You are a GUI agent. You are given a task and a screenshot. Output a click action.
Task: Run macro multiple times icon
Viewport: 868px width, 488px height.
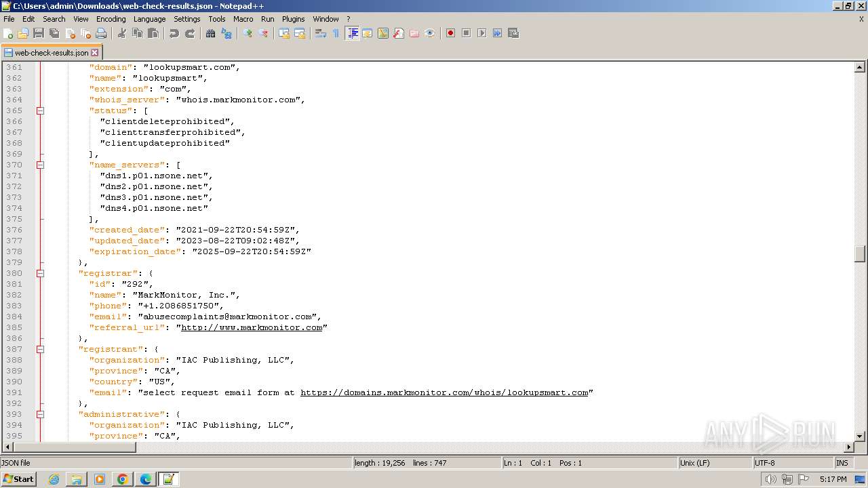coord(498,33)
